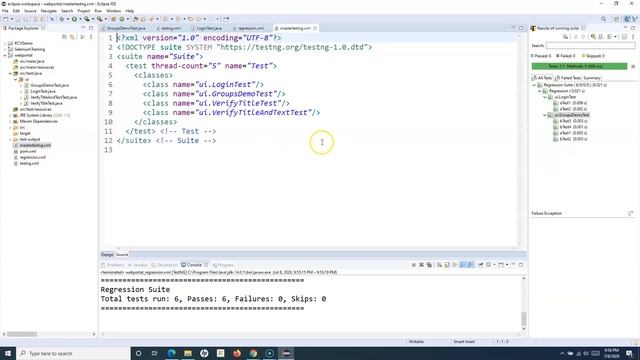Click the green Run toolbar button
Image resolution: width=640 pixels, height=360 pixels.
coord(74,19)
